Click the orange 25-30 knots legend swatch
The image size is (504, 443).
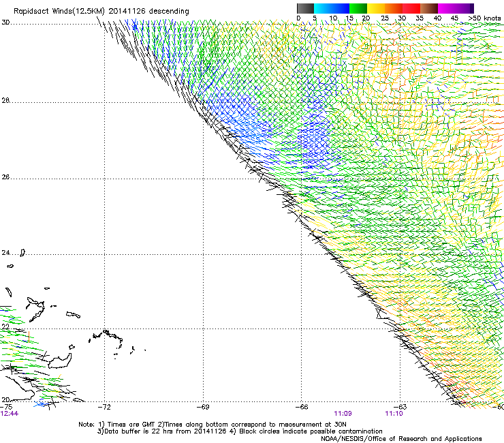coord(394,8)
